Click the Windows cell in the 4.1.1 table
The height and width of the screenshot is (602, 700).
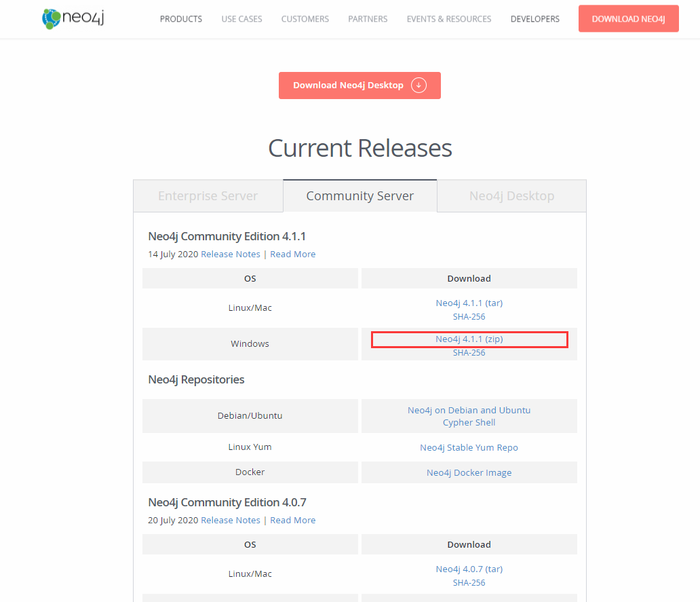point(250,344)
